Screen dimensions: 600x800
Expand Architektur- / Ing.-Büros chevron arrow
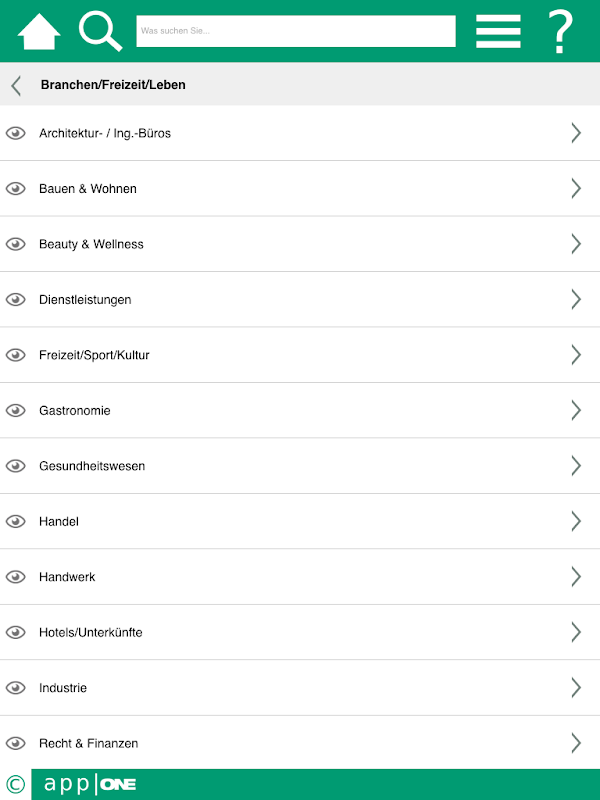576,133
